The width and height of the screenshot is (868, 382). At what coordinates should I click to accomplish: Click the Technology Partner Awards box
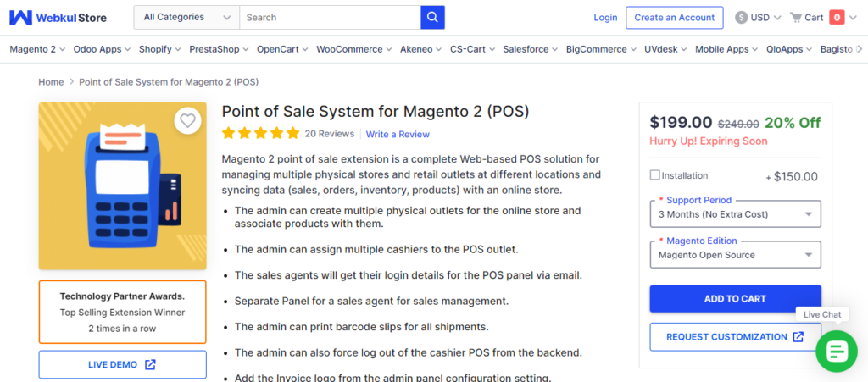tap(122, 312)
